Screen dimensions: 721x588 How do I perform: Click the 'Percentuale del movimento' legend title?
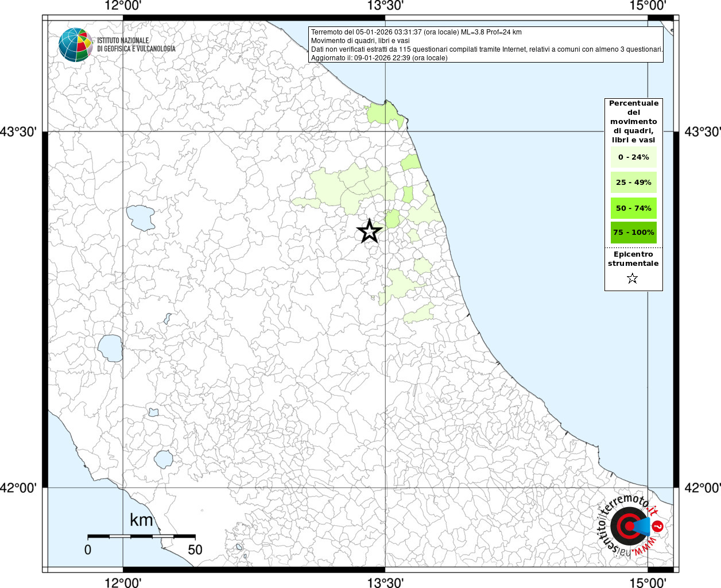pyautogui.click(x=634, y=122)
